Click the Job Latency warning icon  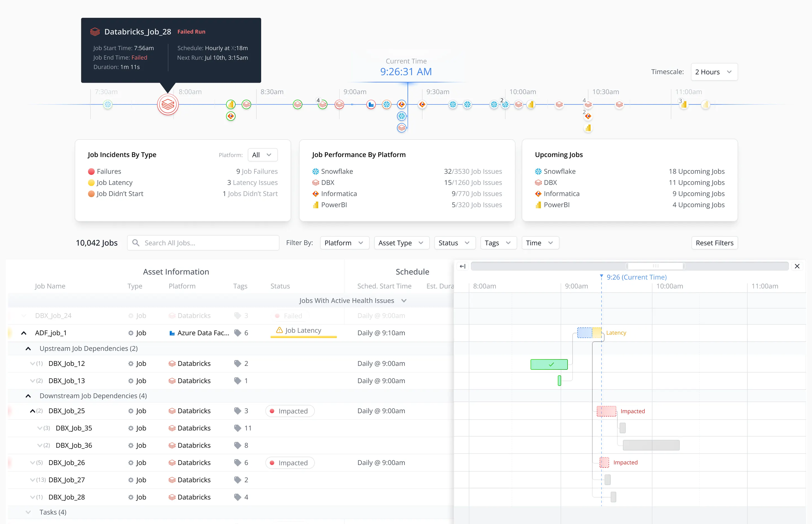pyautogui.click(x=279, y=330)
